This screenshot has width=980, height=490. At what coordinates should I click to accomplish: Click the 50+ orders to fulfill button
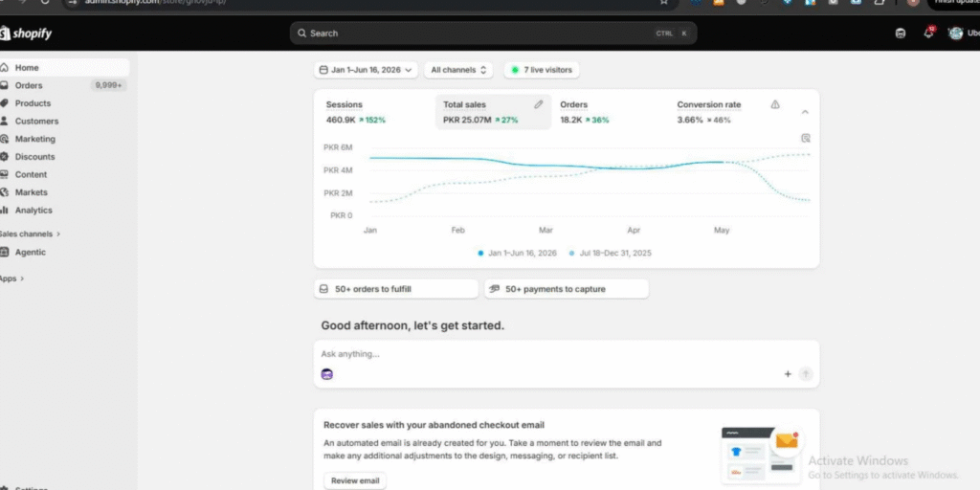pyautogui.click(x=395, y=289)
